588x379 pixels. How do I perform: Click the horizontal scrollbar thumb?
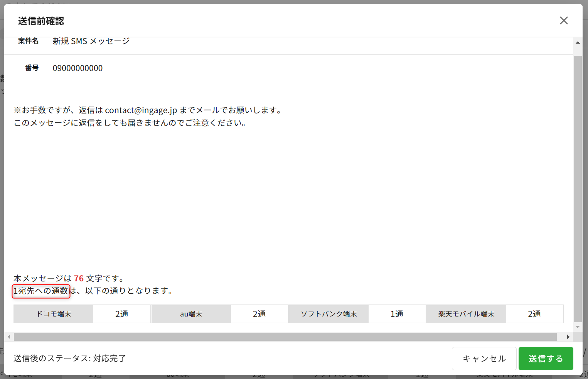tap(285, 337)
